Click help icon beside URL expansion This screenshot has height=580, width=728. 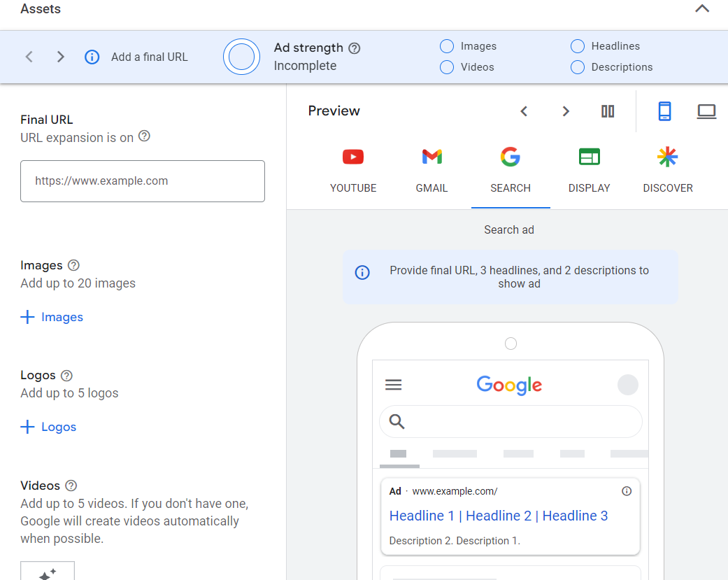coord(144,136)
